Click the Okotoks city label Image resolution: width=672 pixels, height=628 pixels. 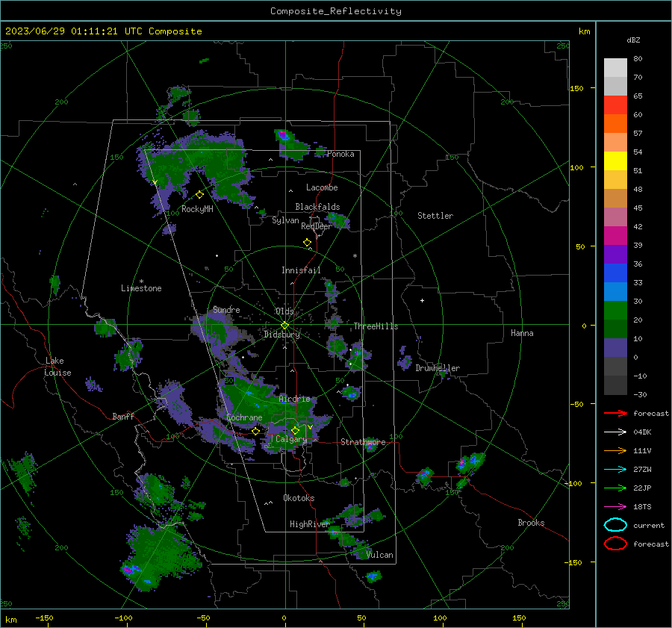pos(299,498)
